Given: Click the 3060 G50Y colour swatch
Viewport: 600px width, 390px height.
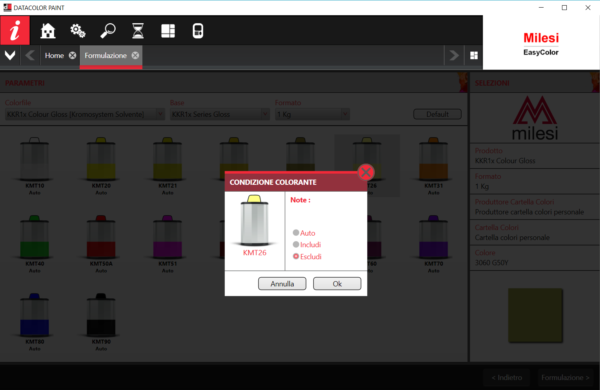Looking at the screenshot, I should pyautogui.click(x=535, y=315).
